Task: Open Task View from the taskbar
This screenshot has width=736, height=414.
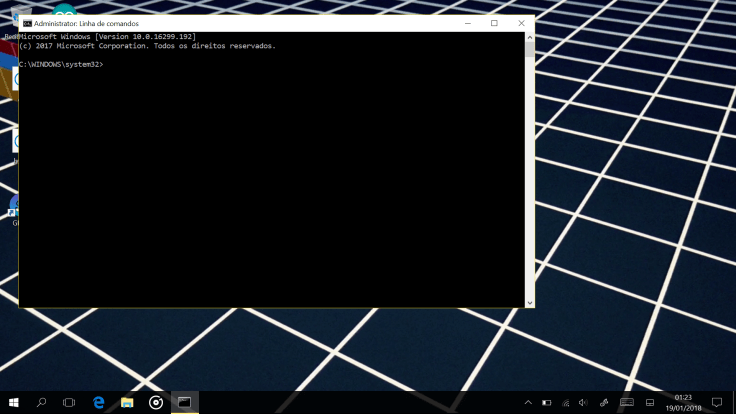Action: point(69,402)
